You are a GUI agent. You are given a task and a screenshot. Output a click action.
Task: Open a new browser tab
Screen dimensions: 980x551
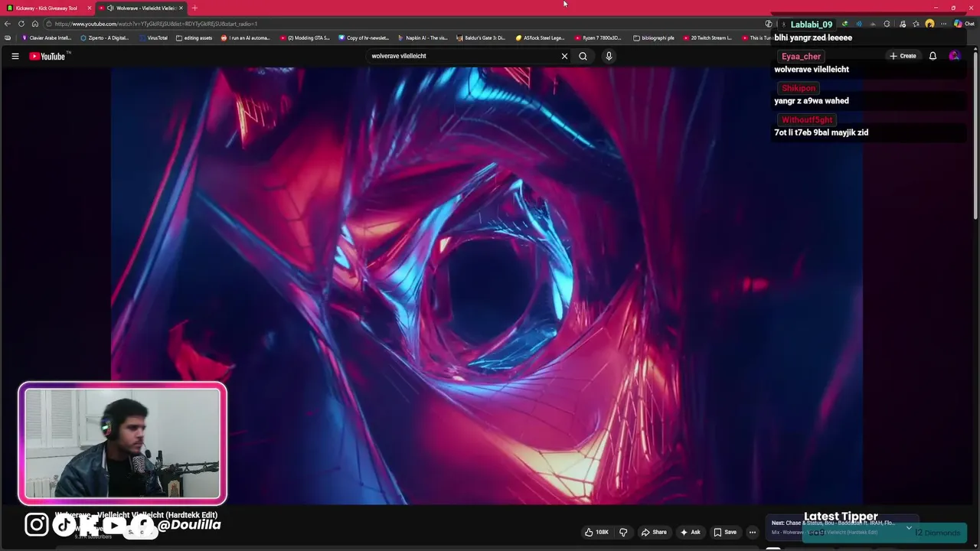[x=194, y=8]
